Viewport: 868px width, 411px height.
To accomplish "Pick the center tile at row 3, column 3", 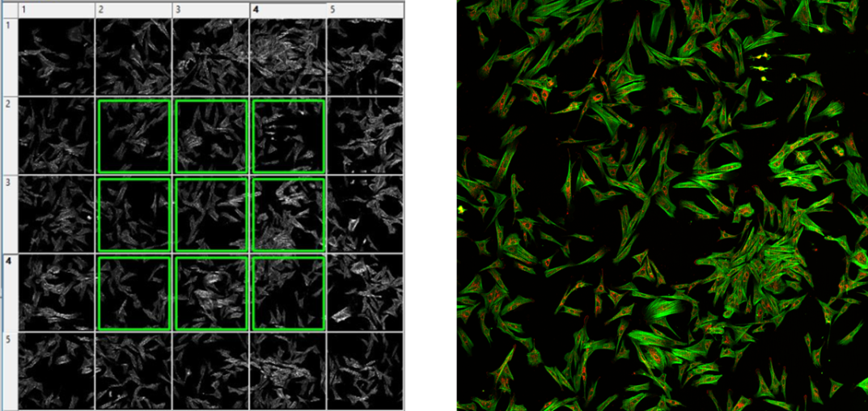I will click(210, 214).
